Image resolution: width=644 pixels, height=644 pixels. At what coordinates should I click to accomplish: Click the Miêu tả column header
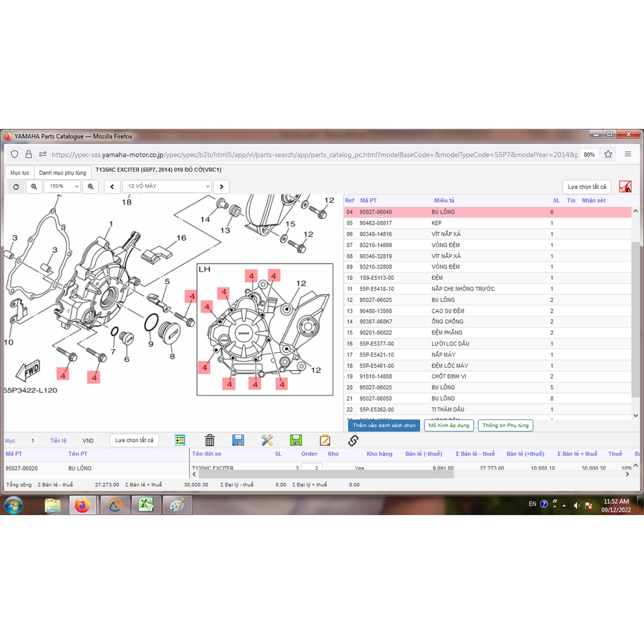coord(444,201)
